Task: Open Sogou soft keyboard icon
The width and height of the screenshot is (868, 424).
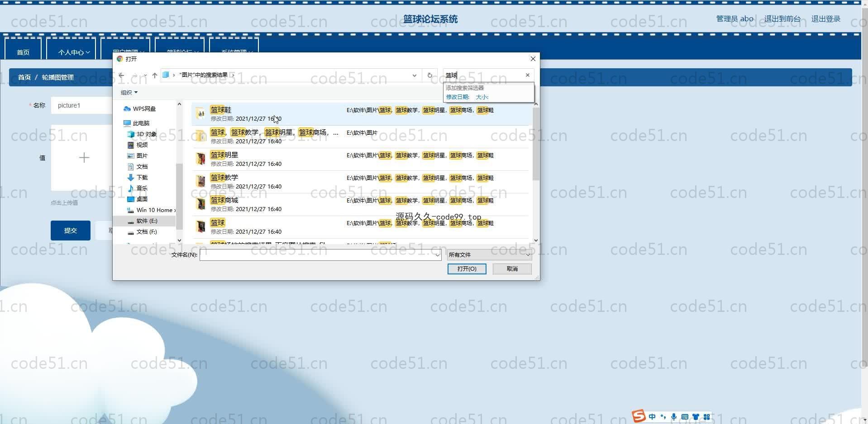Action: coord(685,417)
